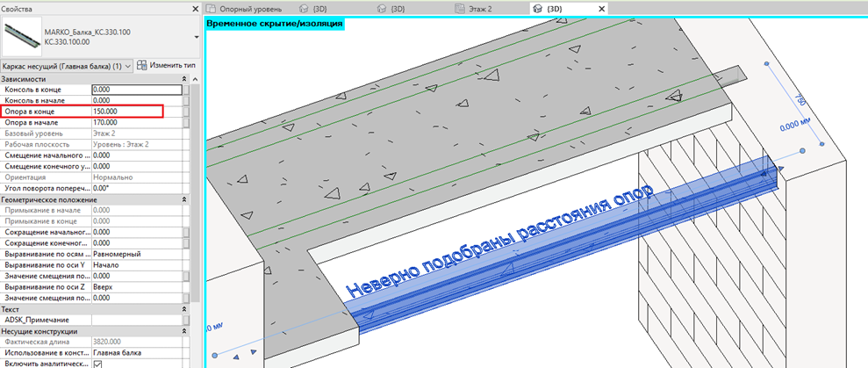Toggle Включить аналитическую модель checkbox
This screenshot has height=368, width=868.
coord(98,364)
